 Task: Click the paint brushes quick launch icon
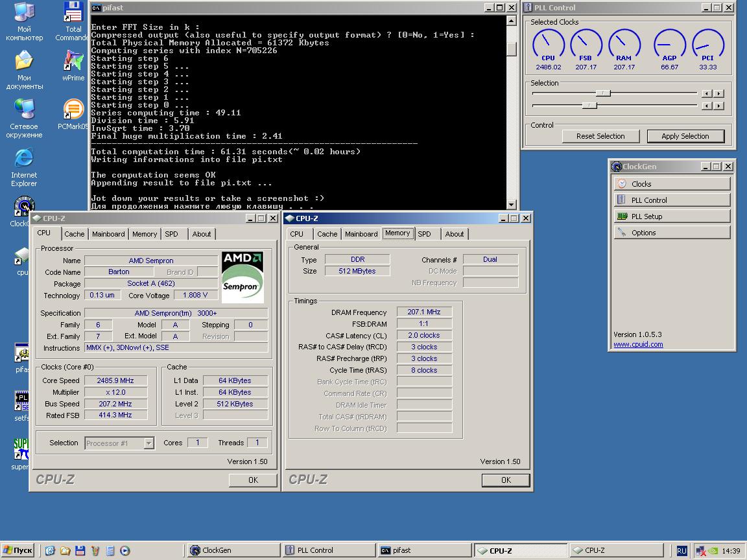click(95, 550)
